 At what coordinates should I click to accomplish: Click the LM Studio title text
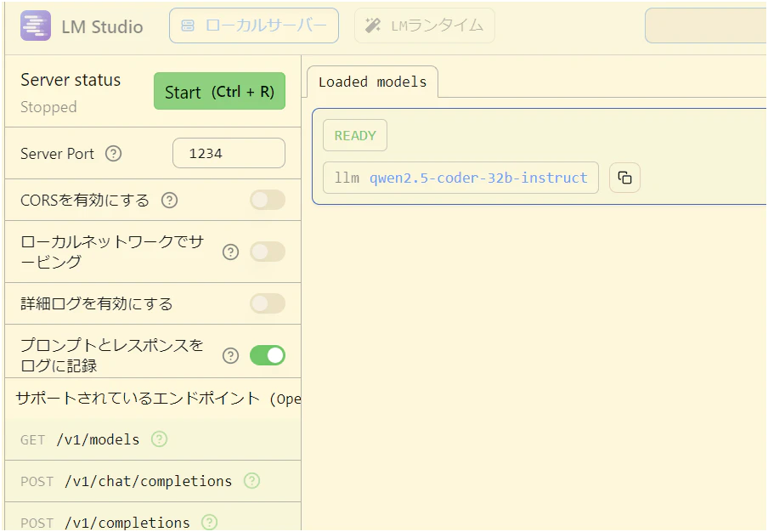coord(102,26)
